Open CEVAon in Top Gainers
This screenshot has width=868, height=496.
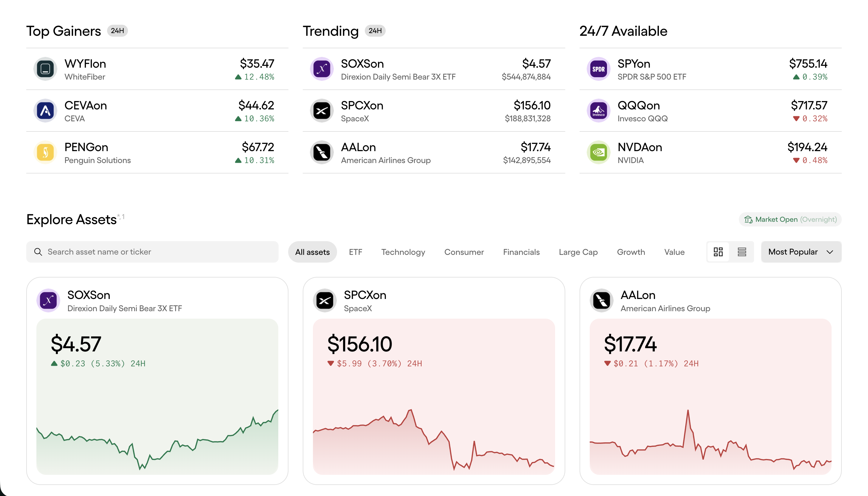pyautogui.click(x=157, y=111)
